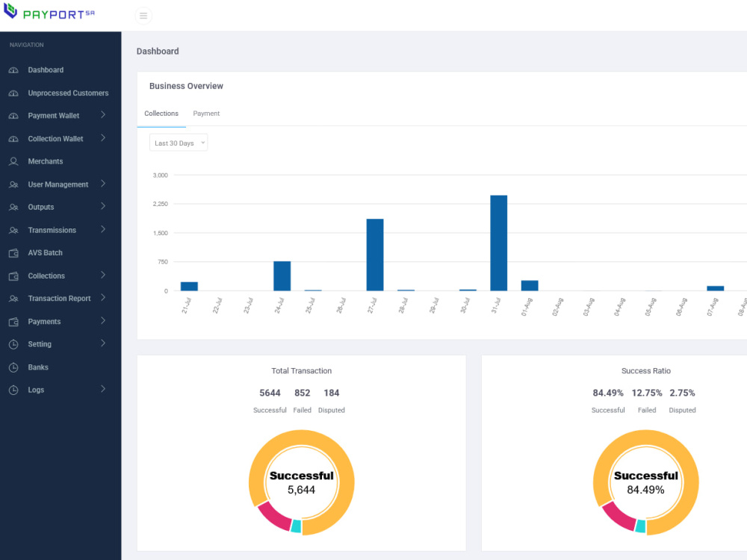This screenshot has height=560, width=747.
Task: Click the 12.75% Failed ratio value
Action: click(x=647, y=393)
